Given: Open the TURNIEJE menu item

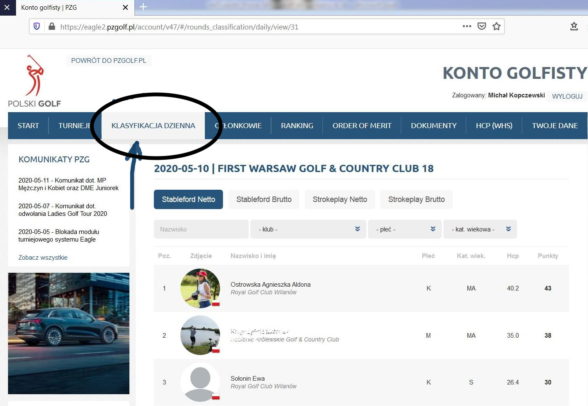Looking at the screenshot, I should click(74, 126).
